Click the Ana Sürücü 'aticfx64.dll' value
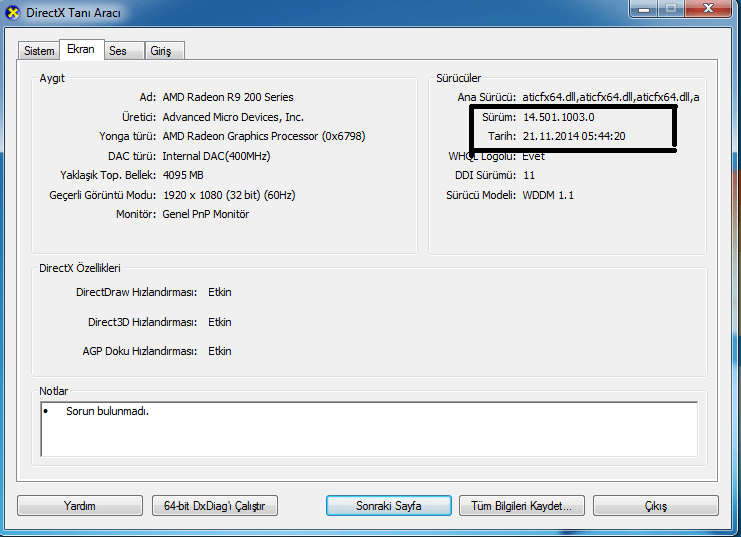The height and width of the screenshot is (537, 741). tap(611, 97)
